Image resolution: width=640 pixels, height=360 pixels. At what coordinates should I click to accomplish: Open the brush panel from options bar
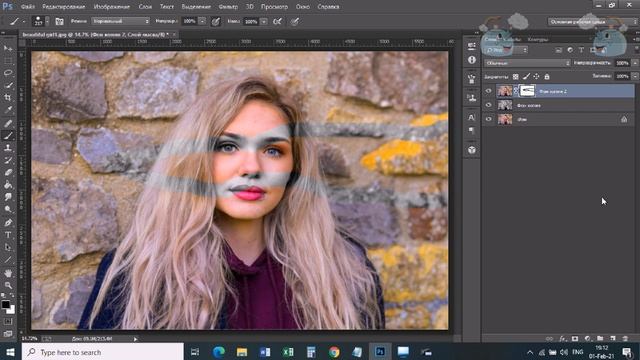(x=59, y=21)
